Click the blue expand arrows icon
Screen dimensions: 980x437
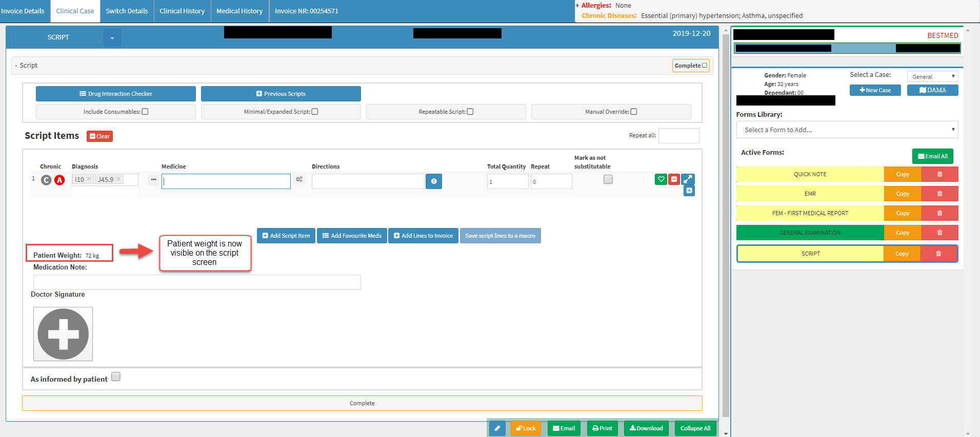click(688, 179)
